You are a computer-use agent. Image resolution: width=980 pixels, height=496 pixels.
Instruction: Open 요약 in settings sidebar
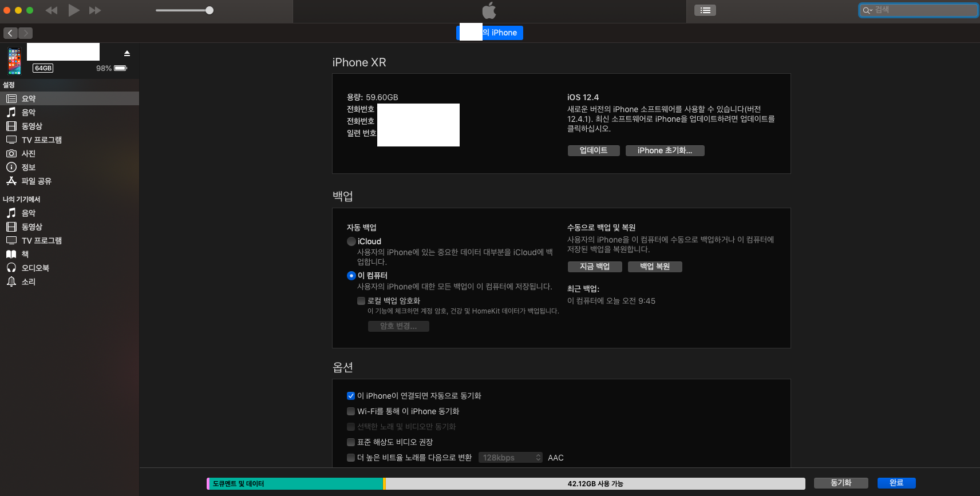pos(69,98)
